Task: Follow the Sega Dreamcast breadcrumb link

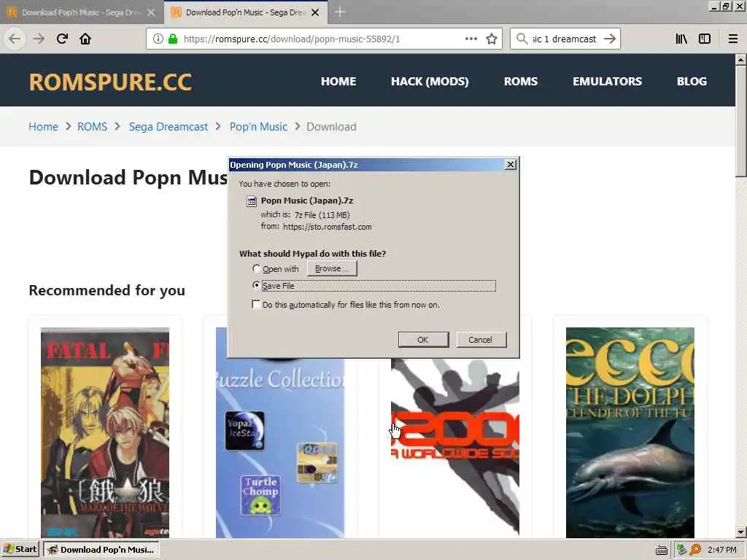Action: (x=169, y=127)
